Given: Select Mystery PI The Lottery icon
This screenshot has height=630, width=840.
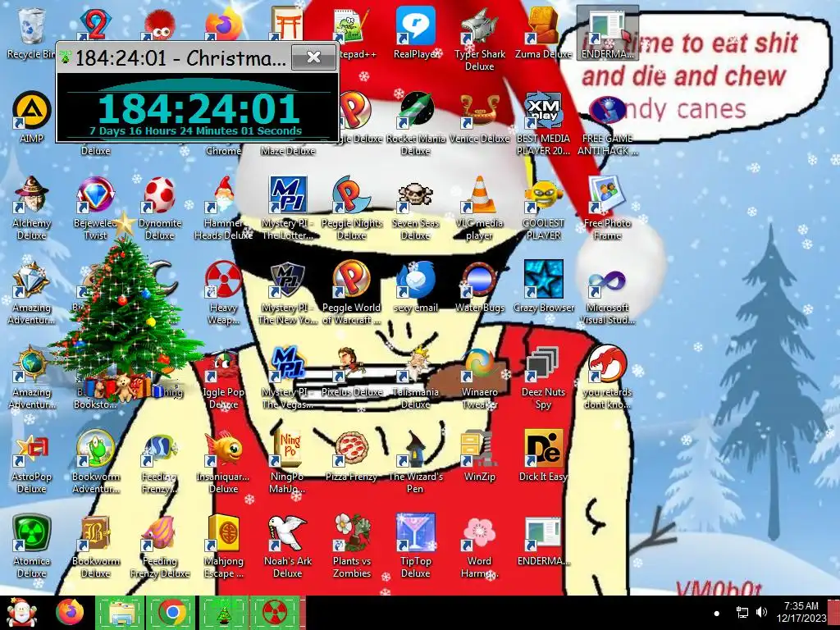Looking at the screenshot, I should 288,208.
